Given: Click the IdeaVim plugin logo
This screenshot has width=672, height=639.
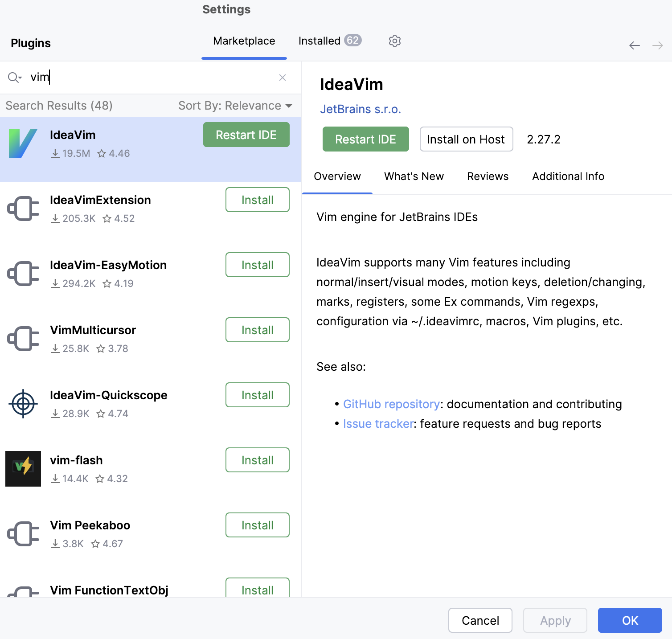Looking at the screenshot, I should [23, 143].
